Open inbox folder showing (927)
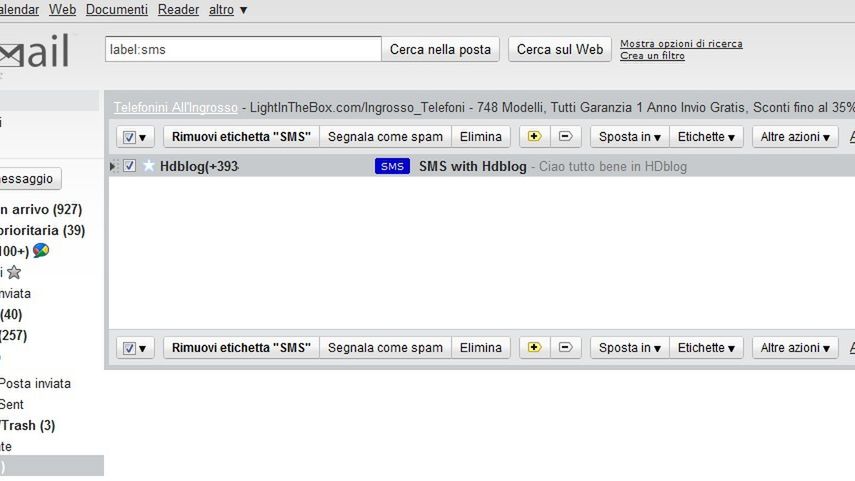The width and height of the screenshot is (855, 481). 41,209
